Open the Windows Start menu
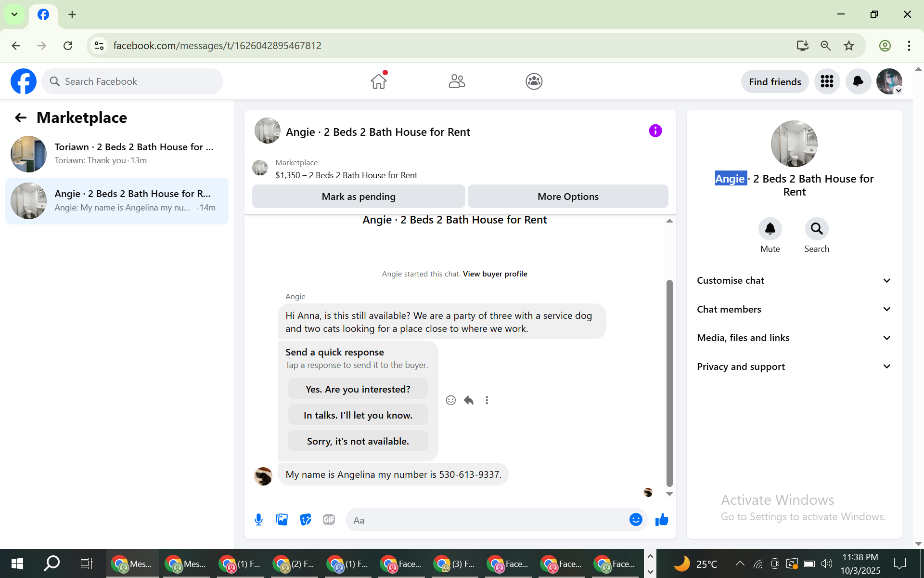Image resolution: width=924 pixels, height=578 pixels. pos(17,564)
